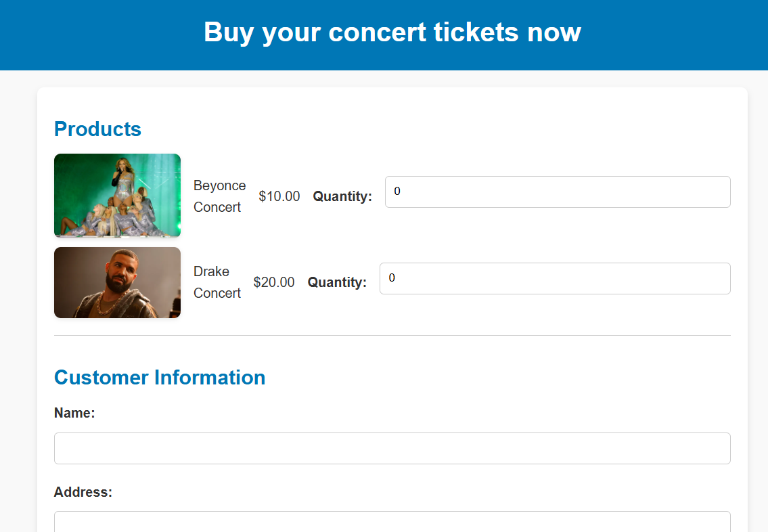Click the '0' value in Drake quantity
768x532 pixels.
tap(392, 278)
